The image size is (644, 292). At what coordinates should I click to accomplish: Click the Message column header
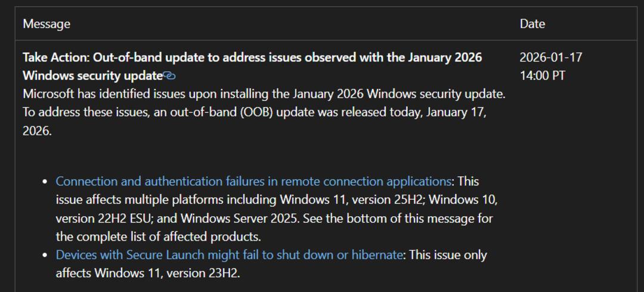[x=47, y=24]
